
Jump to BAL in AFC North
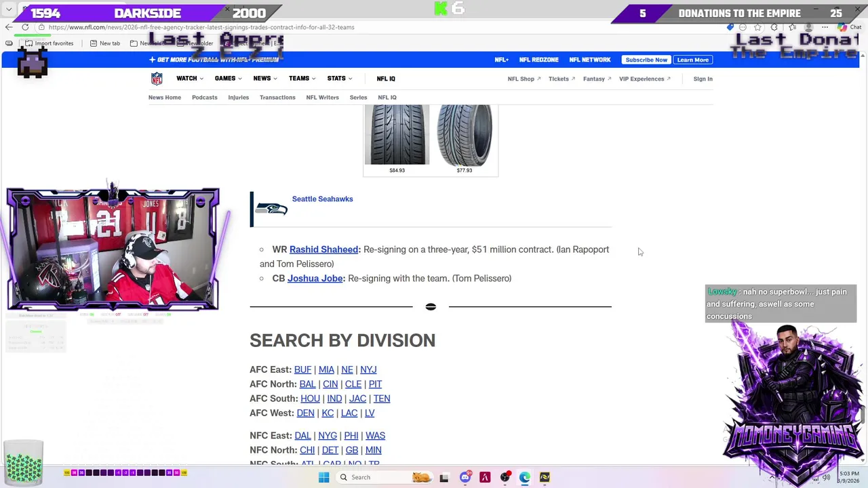click(x=307, y=384)
